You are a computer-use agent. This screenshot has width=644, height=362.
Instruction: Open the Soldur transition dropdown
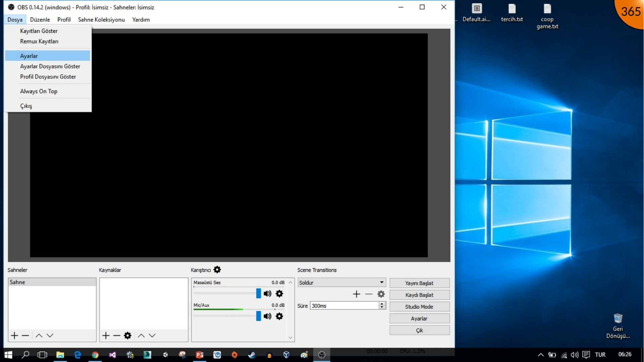tap(342, 283)
